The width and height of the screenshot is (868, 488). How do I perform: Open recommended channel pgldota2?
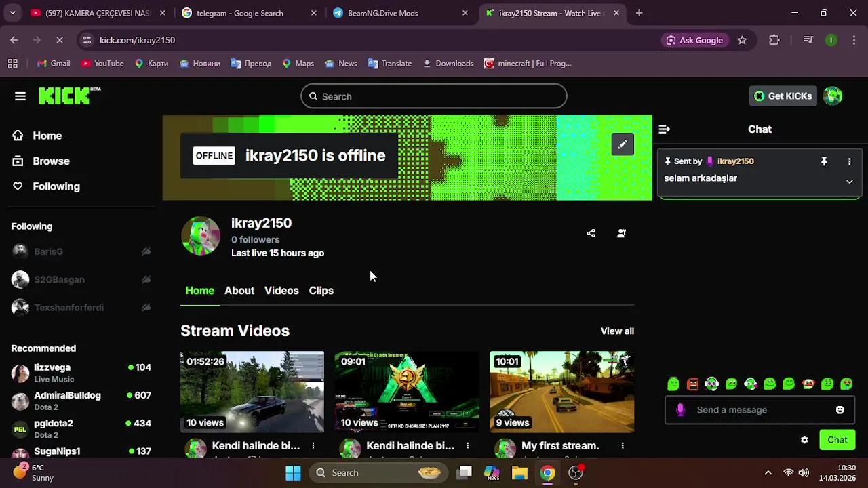(81, 428)
